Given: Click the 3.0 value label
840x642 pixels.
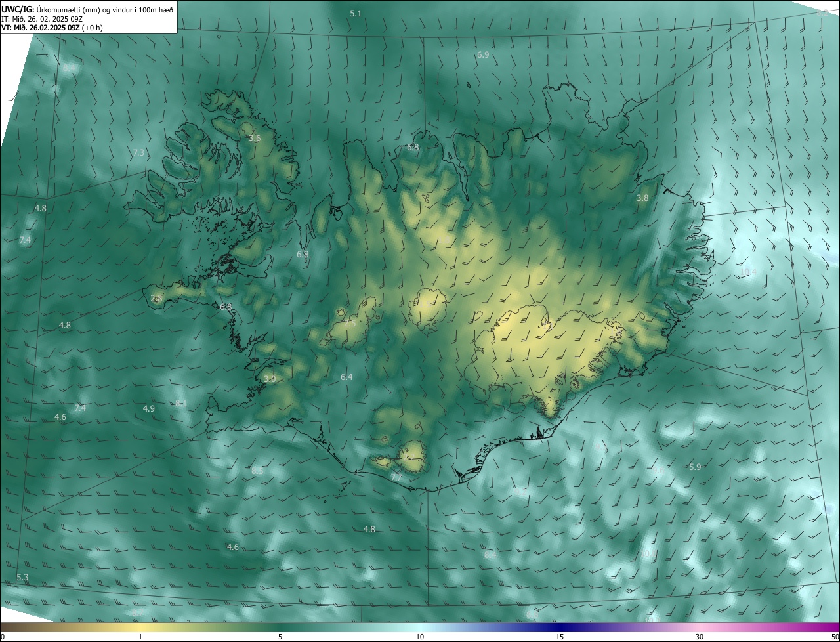Looking at the screenshot, I should coord(270,379).
